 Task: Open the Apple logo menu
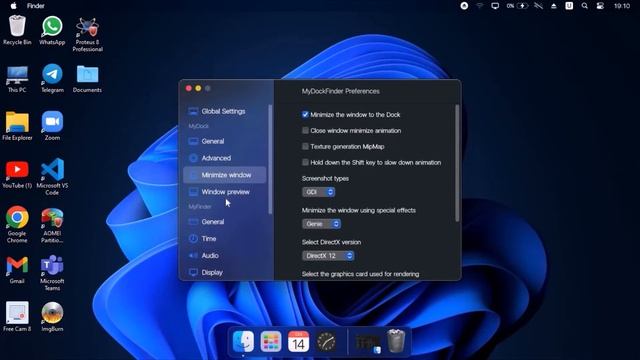click(13, 6)
